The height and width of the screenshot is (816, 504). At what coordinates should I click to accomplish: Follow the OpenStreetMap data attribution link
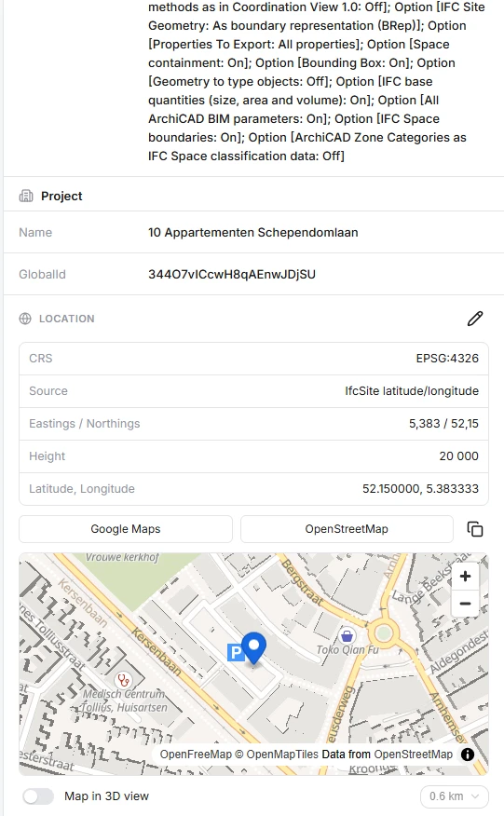click(x=413, y=755)
